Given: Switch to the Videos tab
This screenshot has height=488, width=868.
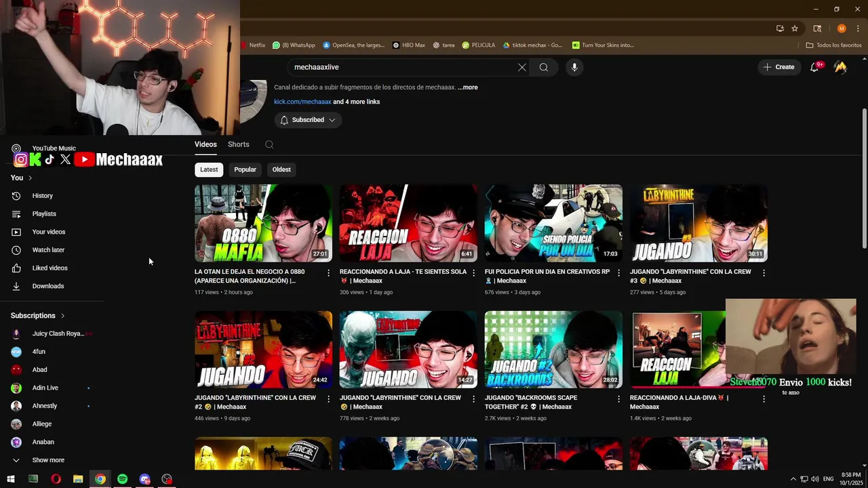Looking at the screenshot, I should pyautogui.click(x=205, y=144).
